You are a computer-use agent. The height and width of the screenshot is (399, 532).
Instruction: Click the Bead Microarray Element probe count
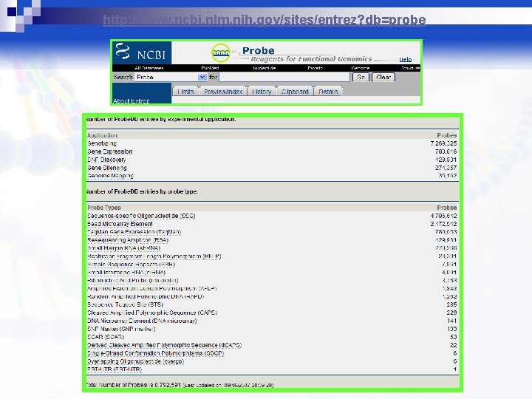click(443, 224)
